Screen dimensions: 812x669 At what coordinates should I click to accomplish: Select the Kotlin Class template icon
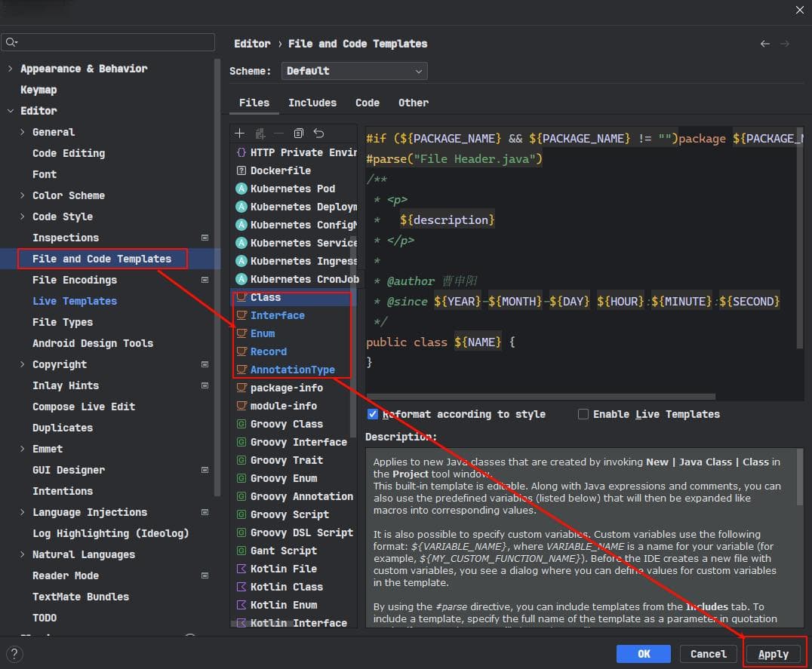(241, 588)
